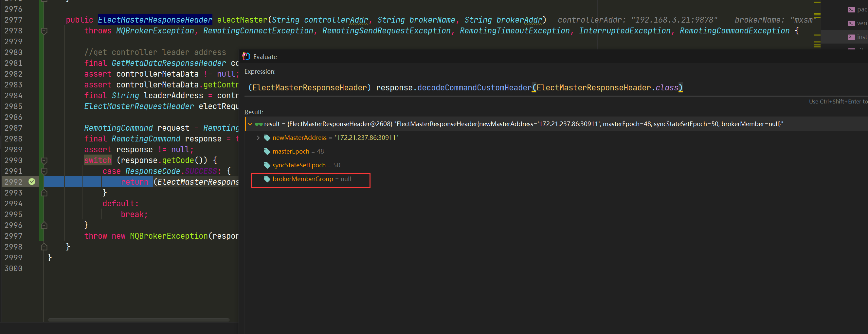Fold the switch block at line 2990
This screenshot has width=868, height=334.
[x=44, y=160]
